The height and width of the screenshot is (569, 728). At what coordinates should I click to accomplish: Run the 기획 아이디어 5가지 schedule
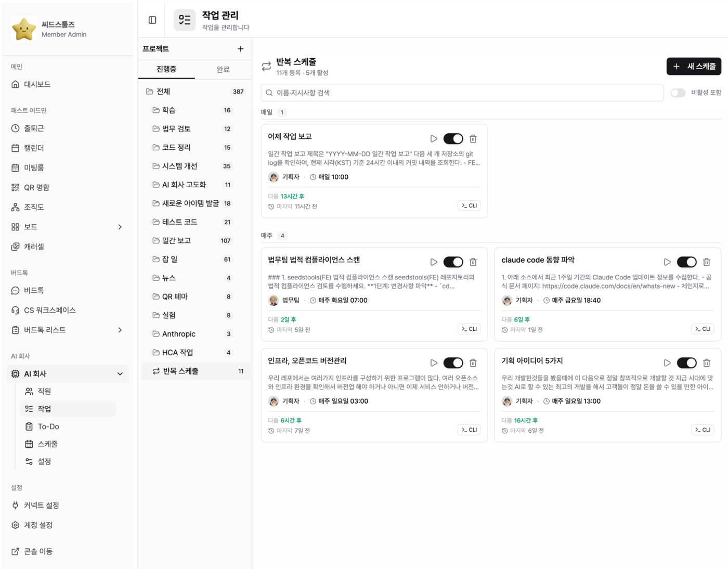pos(667,363)
